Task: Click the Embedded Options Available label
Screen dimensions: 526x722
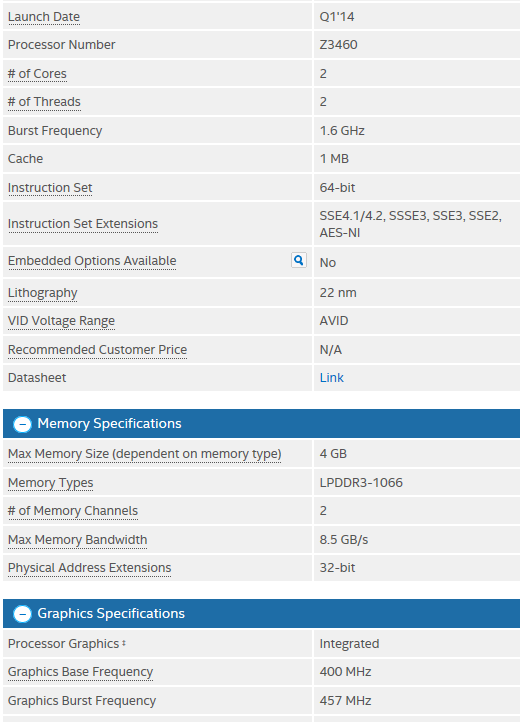Action: coord(92,261)
